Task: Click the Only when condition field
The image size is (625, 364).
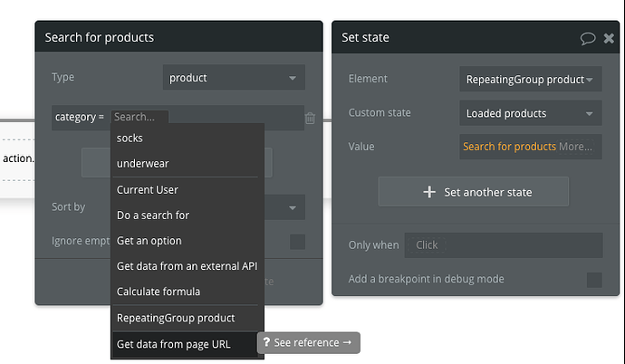Action: tap(503, 245)
